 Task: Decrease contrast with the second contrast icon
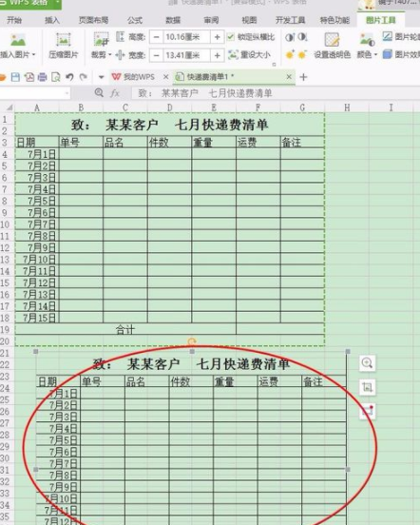pos(302,37)
